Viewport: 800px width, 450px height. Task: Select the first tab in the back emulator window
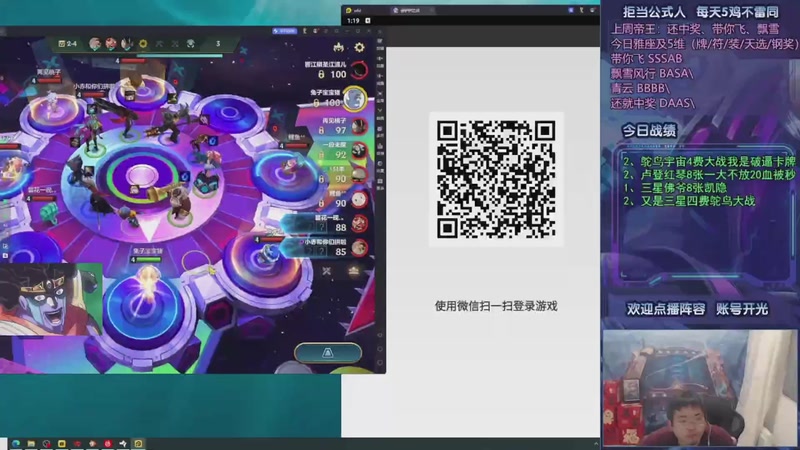click(x=365, y=10)
